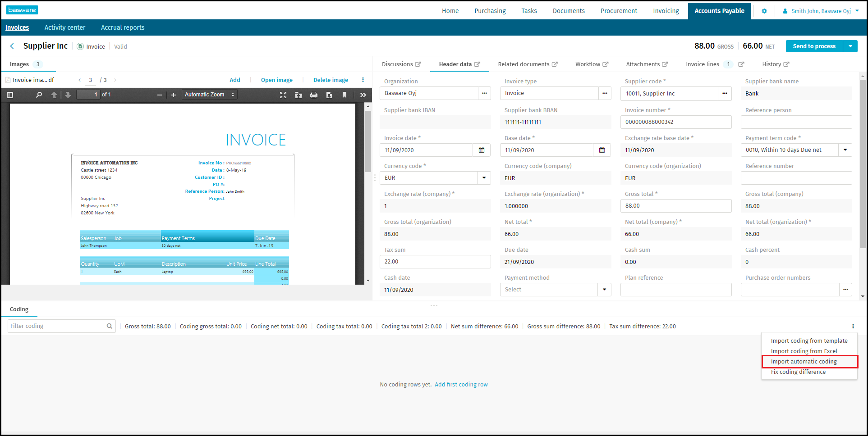Click Add first coding row link
868x436 pixels.
click(461, 385)
